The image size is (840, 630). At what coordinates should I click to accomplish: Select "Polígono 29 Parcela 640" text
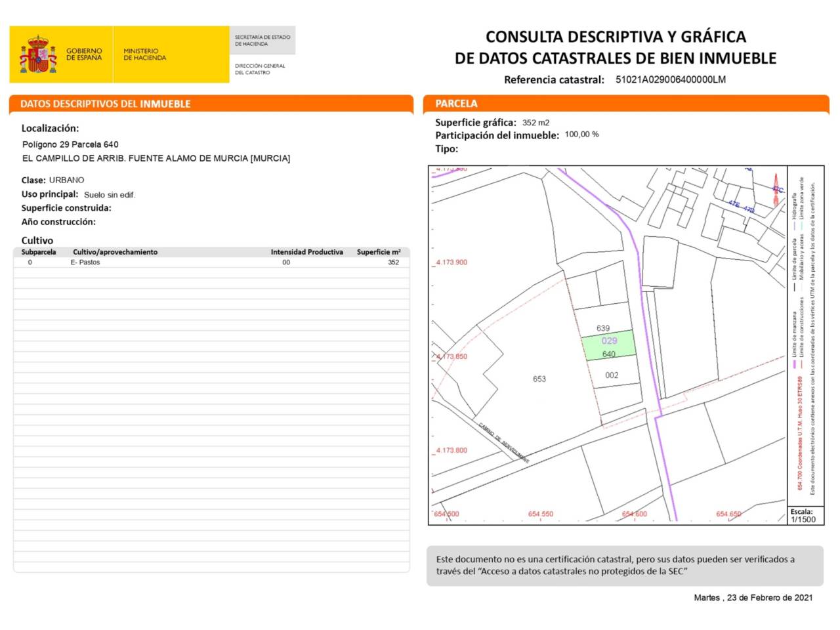coord(70,144)
